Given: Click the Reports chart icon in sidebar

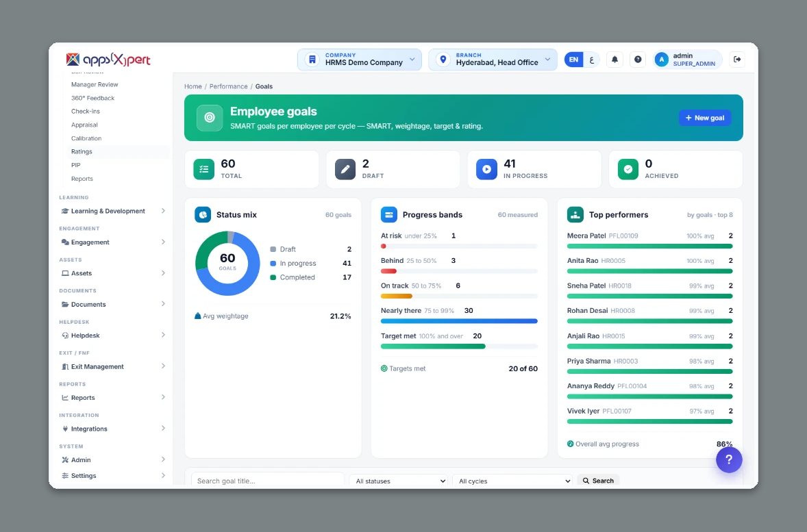Looking at the screenshot, I should (65, 398).
